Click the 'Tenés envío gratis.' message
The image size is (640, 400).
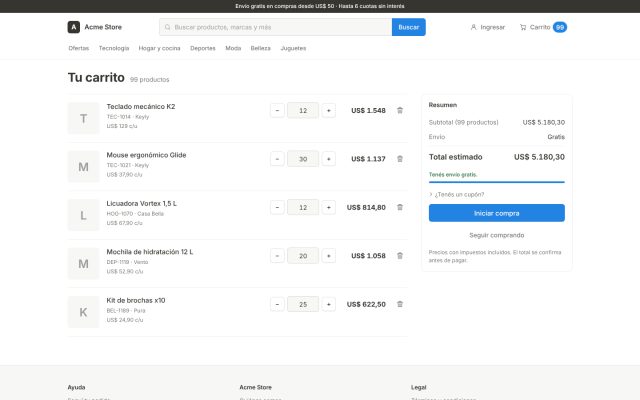click(453, 174)
